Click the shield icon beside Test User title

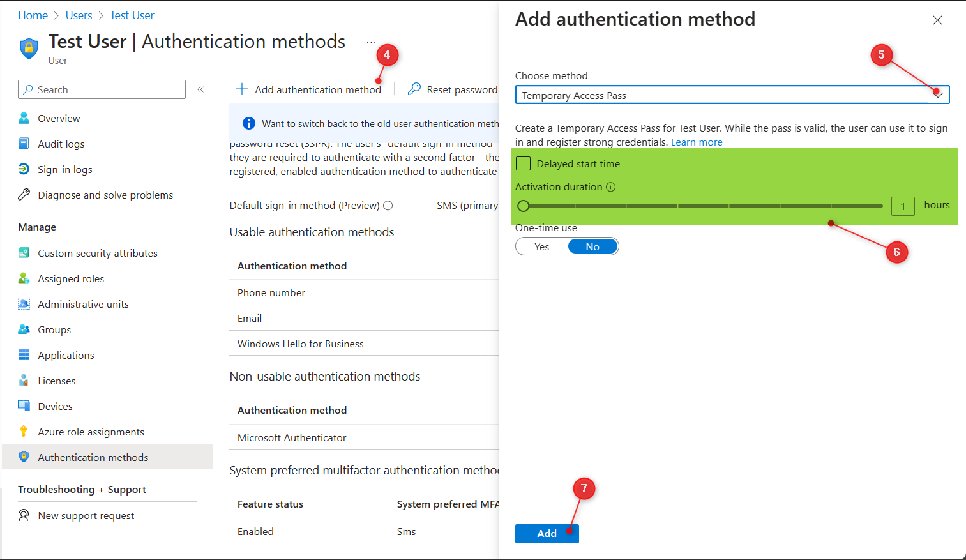coord(29,49)
